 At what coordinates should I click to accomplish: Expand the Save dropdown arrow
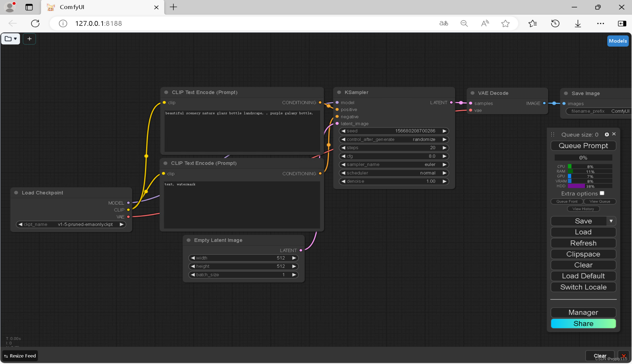(611, 221)
